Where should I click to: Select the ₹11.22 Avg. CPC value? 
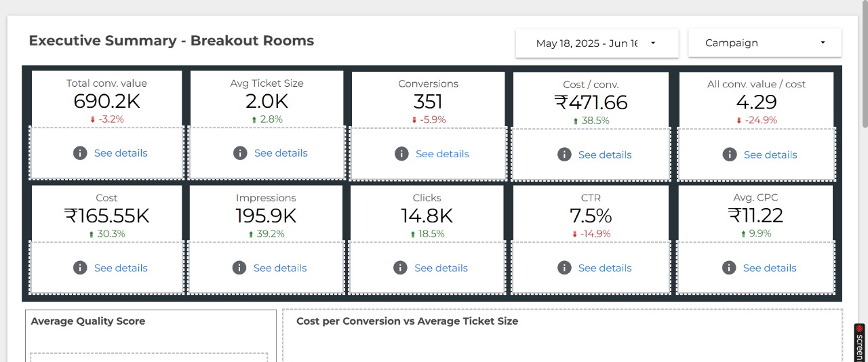tap(755, 216)
